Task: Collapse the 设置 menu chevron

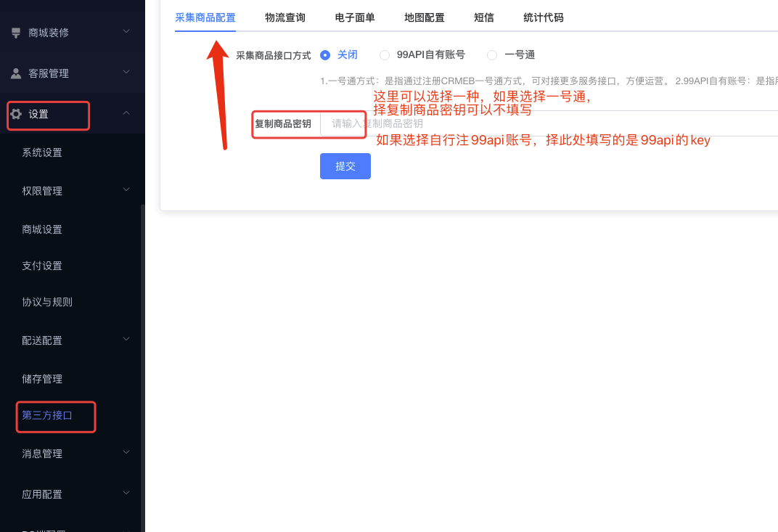Action: point(126,113)
